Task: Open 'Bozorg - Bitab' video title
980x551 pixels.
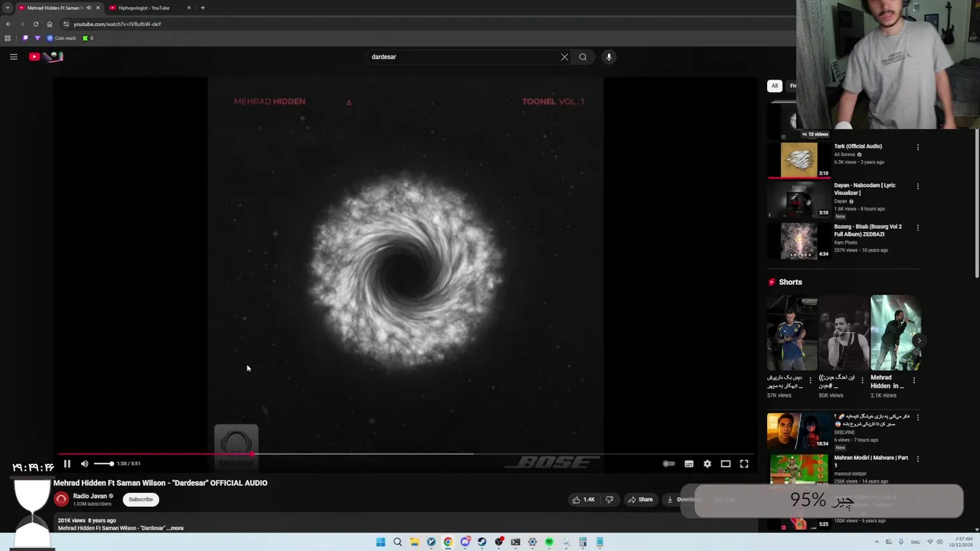Action: coord(868,230)
